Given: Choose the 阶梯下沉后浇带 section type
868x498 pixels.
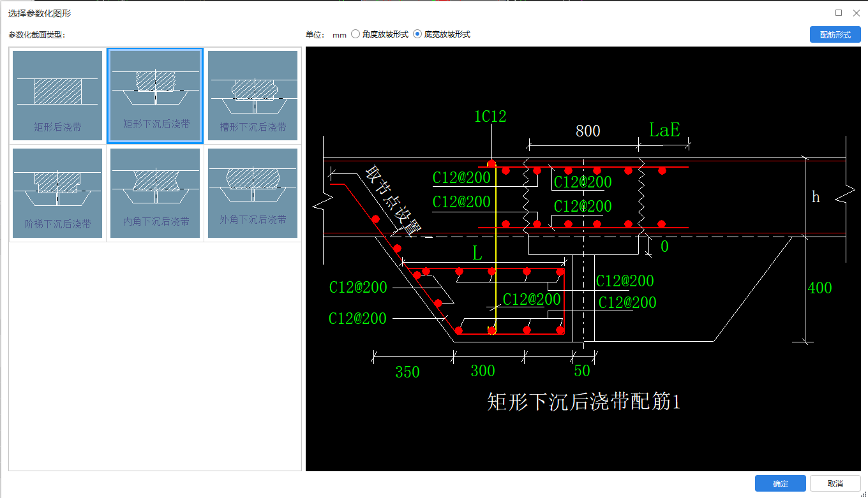Looking at the screenshot, I should click(x=57, y=193).
